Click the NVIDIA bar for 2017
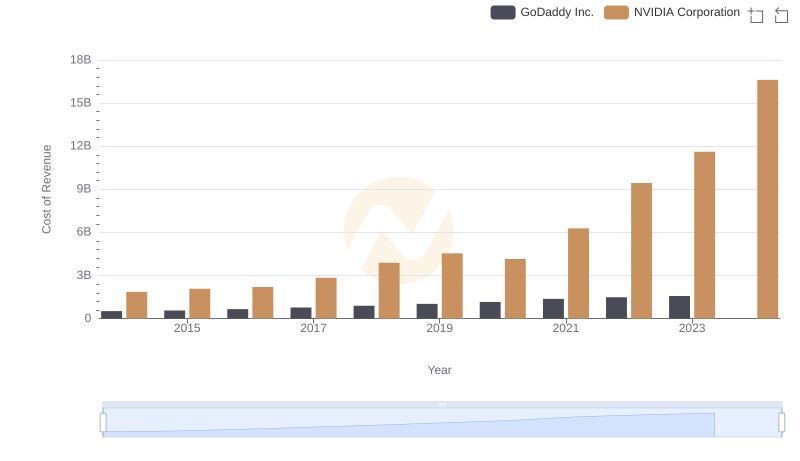 [326, 298]
